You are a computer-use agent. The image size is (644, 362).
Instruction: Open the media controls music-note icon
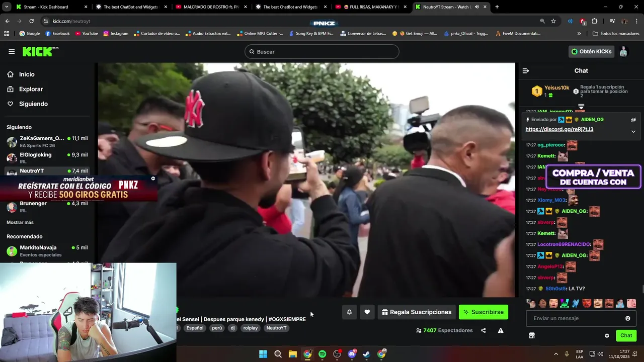tap(612, 21)
